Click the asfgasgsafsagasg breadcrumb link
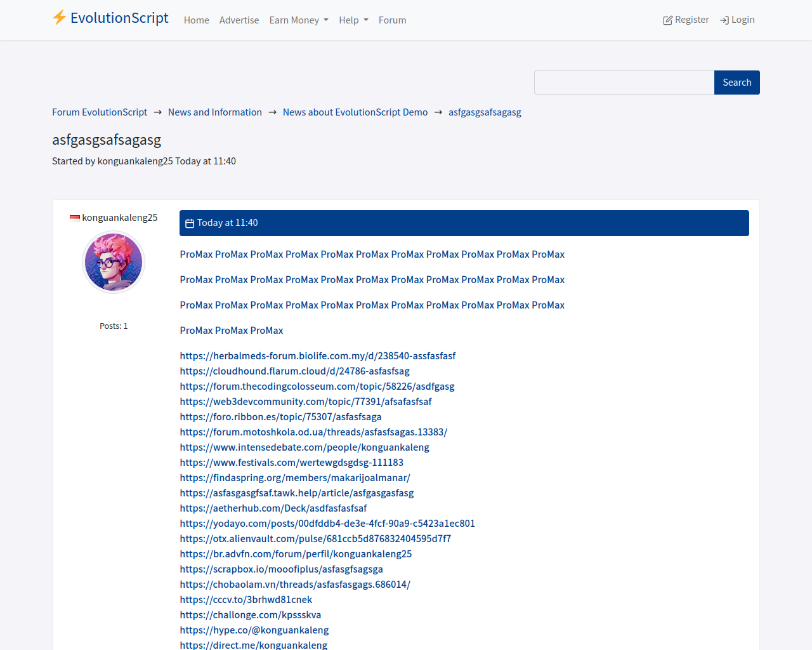812x650 pixels. click(485, 112)
